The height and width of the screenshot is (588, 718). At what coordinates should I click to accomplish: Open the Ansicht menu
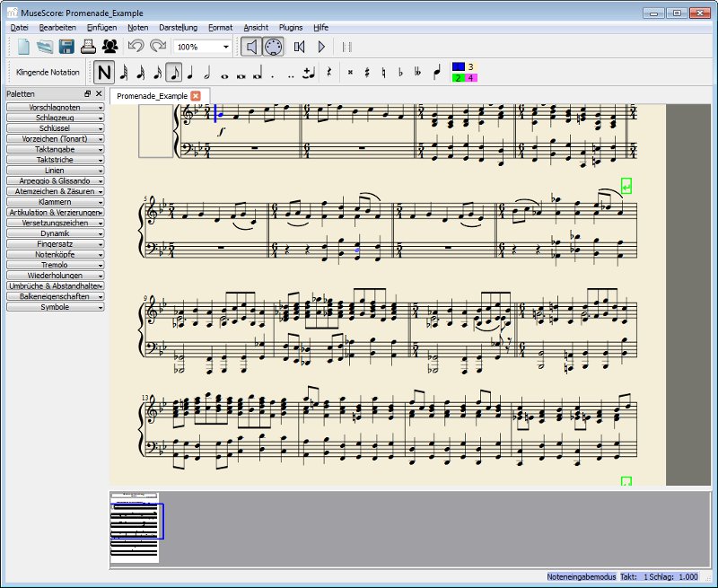coord(256,28)
